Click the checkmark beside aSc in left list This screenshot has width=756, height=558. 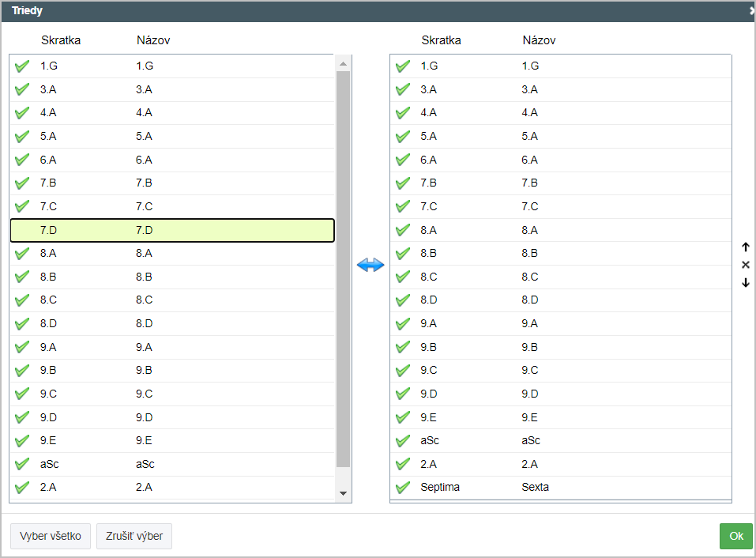(22, 464)
